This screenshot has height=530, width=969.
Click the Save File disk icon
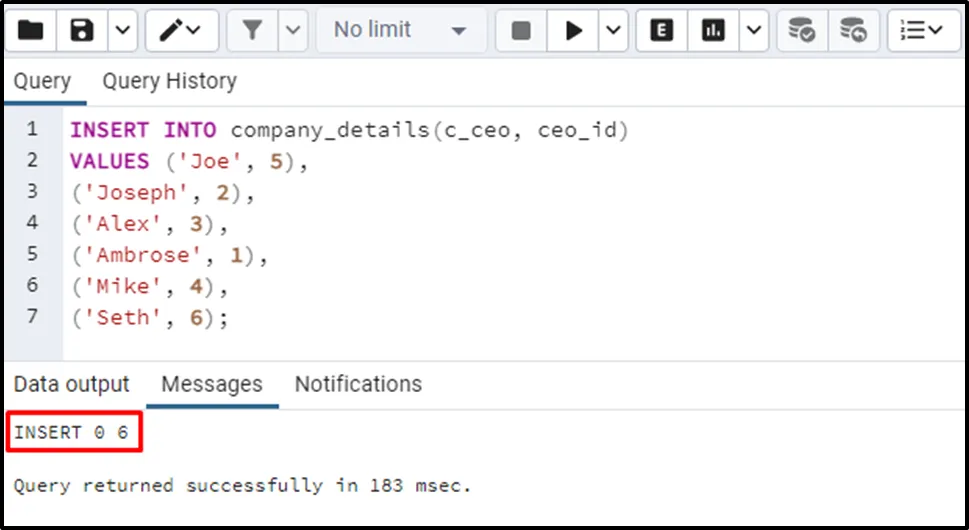[x=82, y=31]
